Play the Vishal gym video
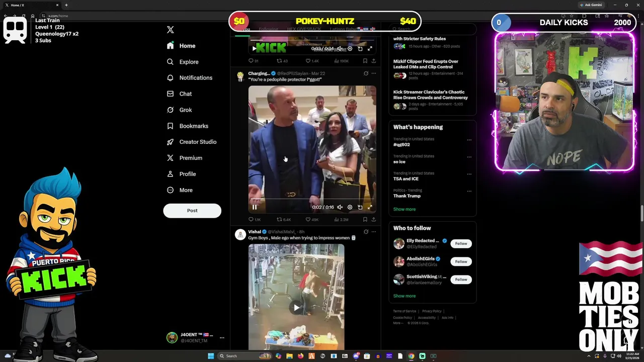The width and height of the screenshot is (644, 362). tap(296, 308)
